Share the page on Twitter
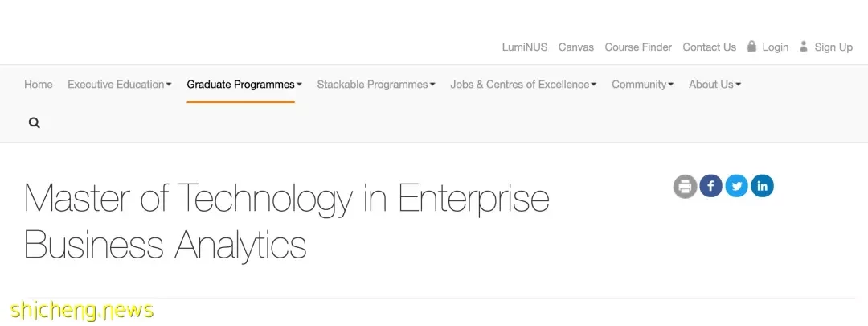The image size is (868, 326). 736,186
